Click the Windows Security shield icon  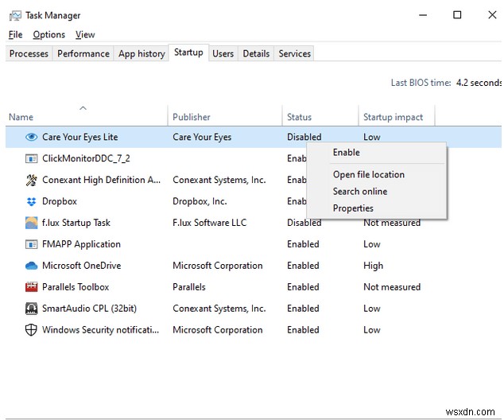click(31, 329)
